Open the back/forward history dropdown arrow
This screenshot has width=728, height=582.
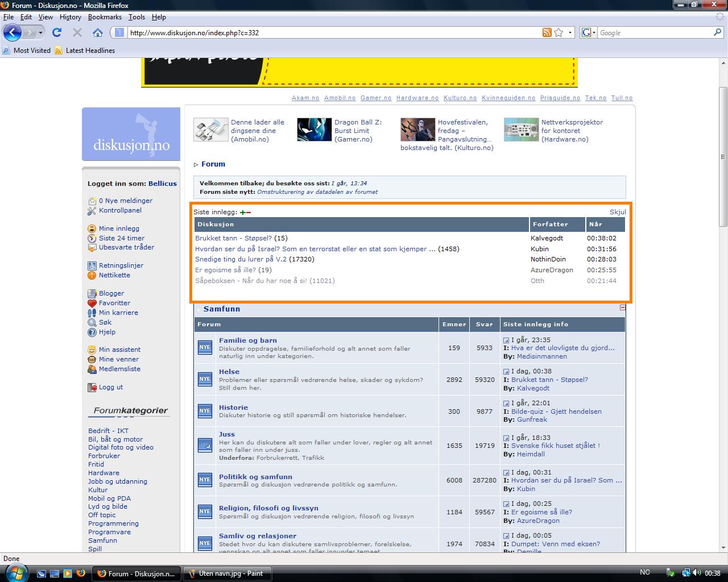coord(40,33)
